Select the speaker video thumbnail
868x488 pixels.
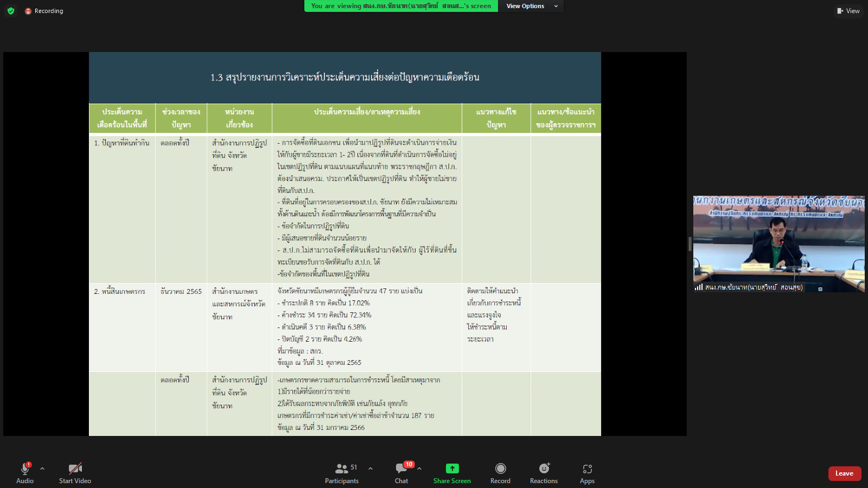pos(779,244)
